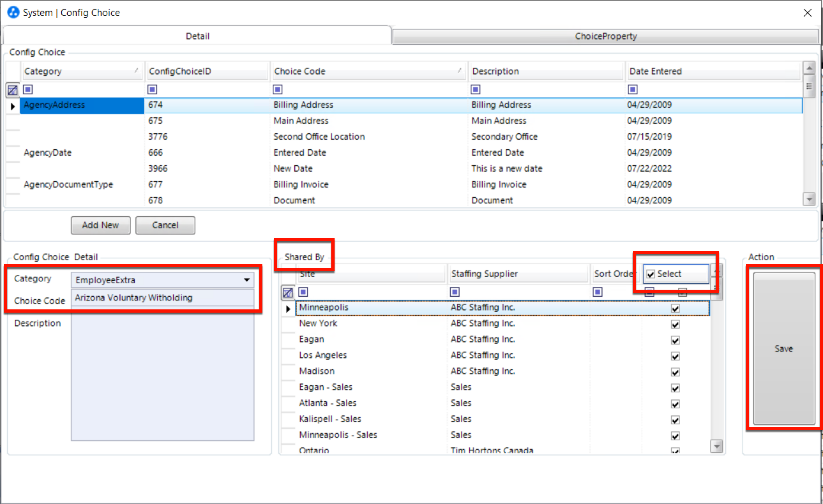Click the clear-filter icon in Shared By grid
This screenshot has height=504, width=823.
(x=288, y=293)
